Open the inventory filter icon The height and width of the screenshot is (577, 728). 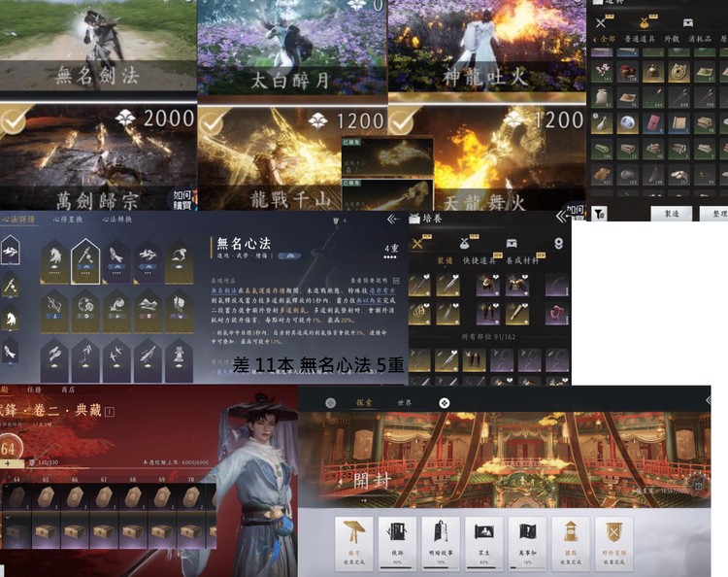601,212
